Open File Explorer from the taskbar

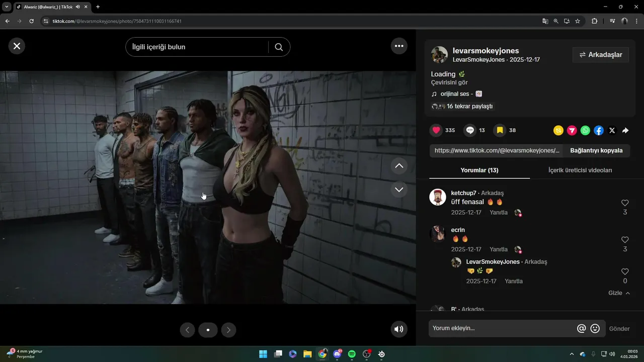[307, 354]
